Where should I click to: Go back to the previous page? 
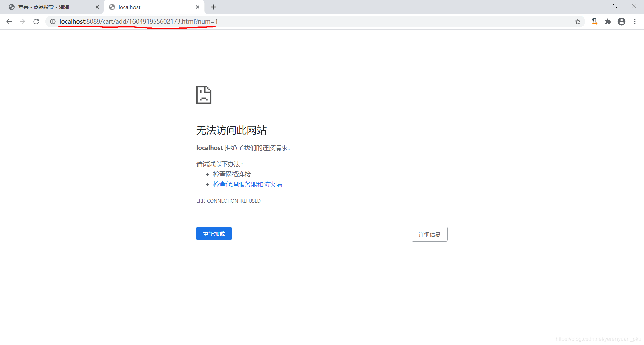coord(9,22)
